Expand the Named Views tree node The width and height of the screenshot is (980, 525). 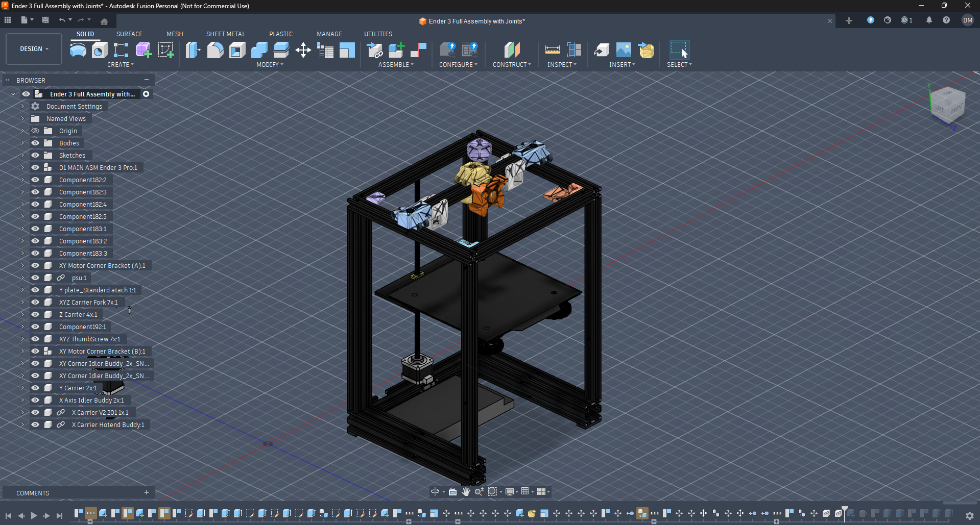(22, 119)
